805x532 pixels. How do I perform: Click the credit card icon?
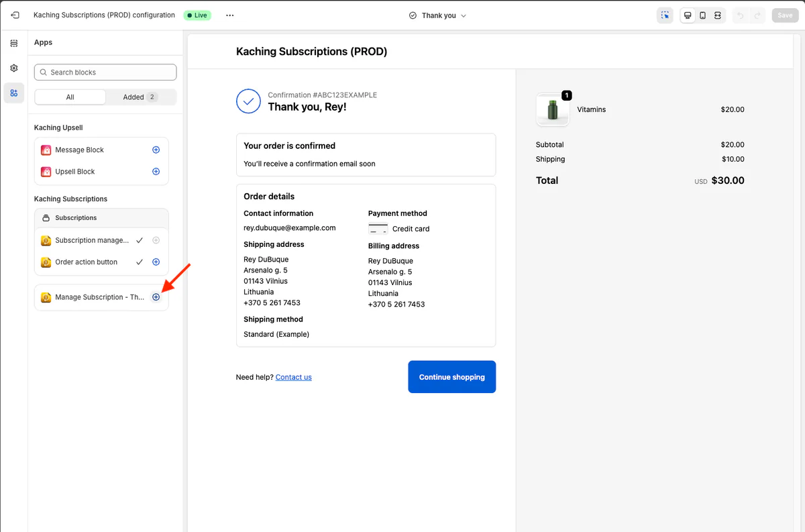click(x=378, y=229)
